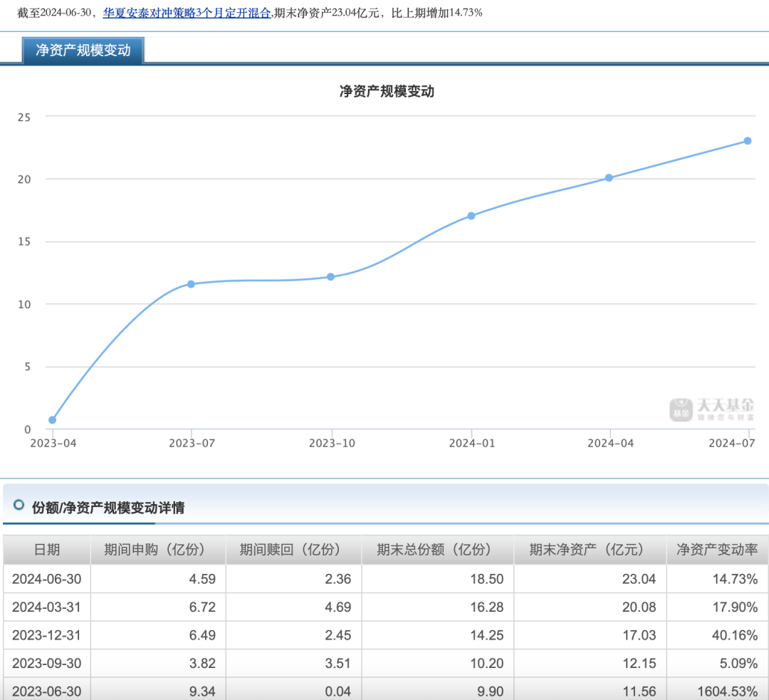The width and height of the screenshot is (769, 700).
Task: Click the chart title 净资产规模变动
Action: pyautogui.click(x=387, y=91)
